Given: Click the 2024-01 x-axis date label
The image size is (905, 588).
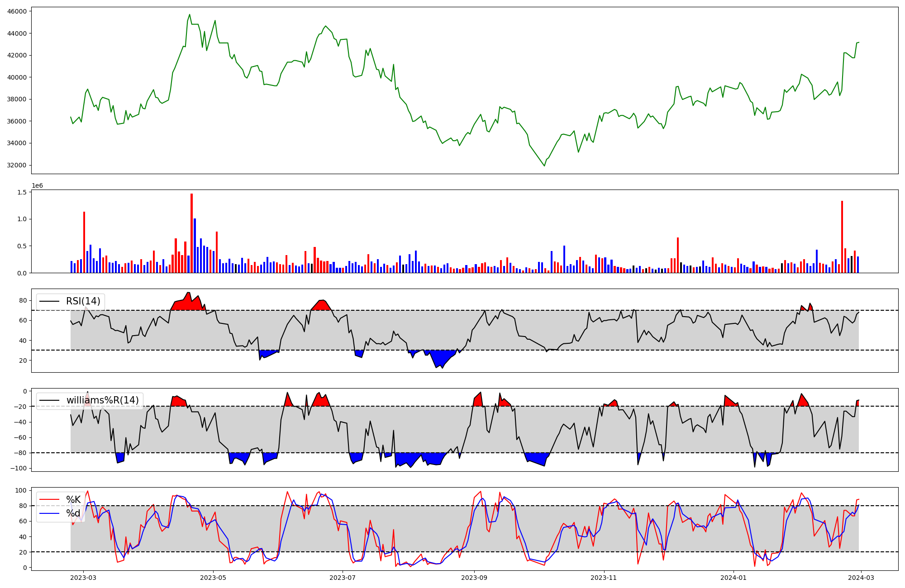Looking at the screenshot, I should (x=734, y=578).
